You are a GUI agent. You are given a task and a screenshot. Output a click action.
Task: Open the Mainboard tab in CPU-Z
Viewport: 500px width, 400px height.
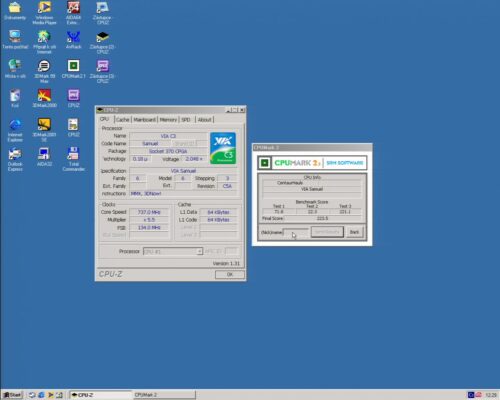coord(144,120)
